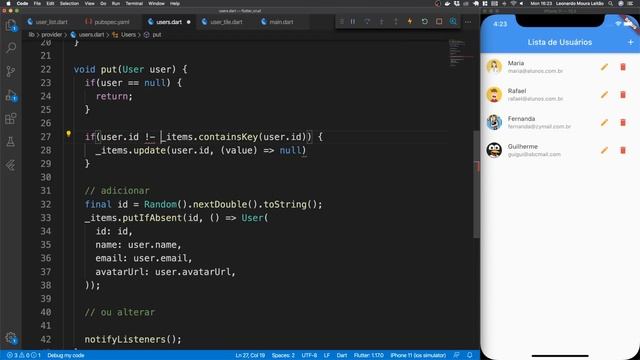This screenshot has height=360, width=640.
Task: Tap the add user plus icon in simulator
Action: click(630, 42)
